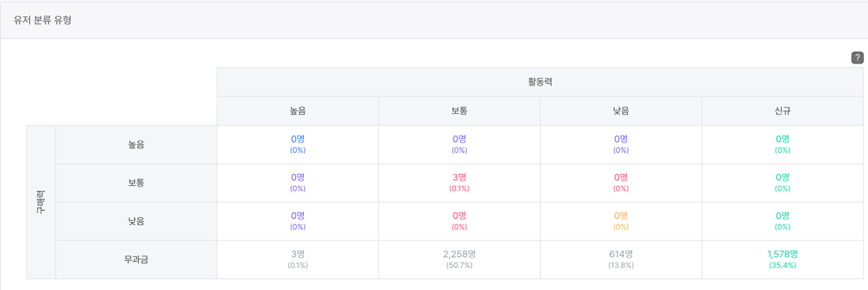Screen dimensions: 868x290
Task: Open 구매력 보통 / 활동력 낮음 0명 cell
Action: (x=621, y=183)
